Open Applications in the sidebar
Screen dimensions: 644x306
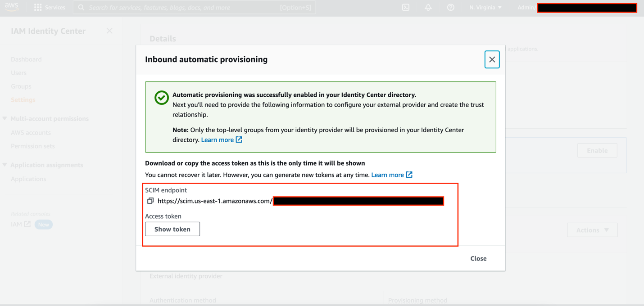(x=28, y=179)
